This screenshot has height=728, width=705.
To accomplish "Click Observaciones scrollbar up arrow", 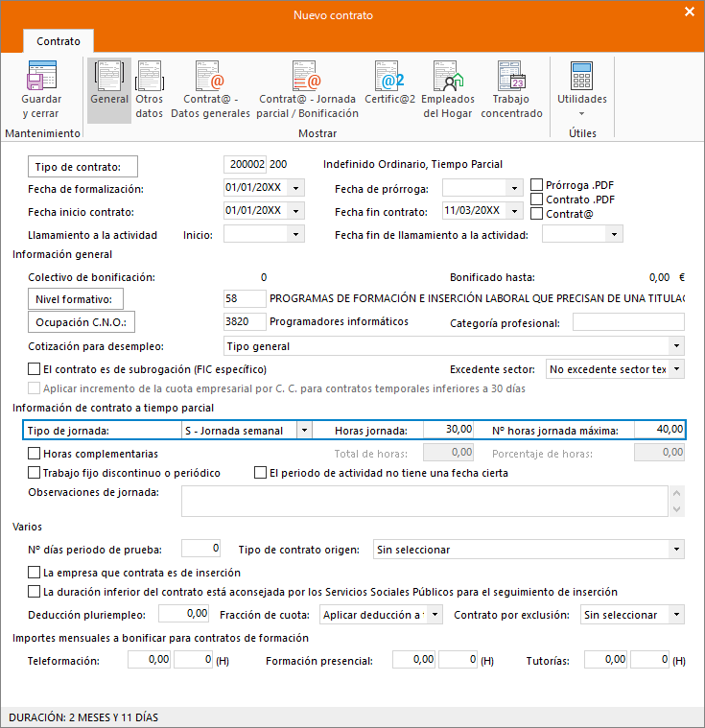I will click(x=676, y=493).
